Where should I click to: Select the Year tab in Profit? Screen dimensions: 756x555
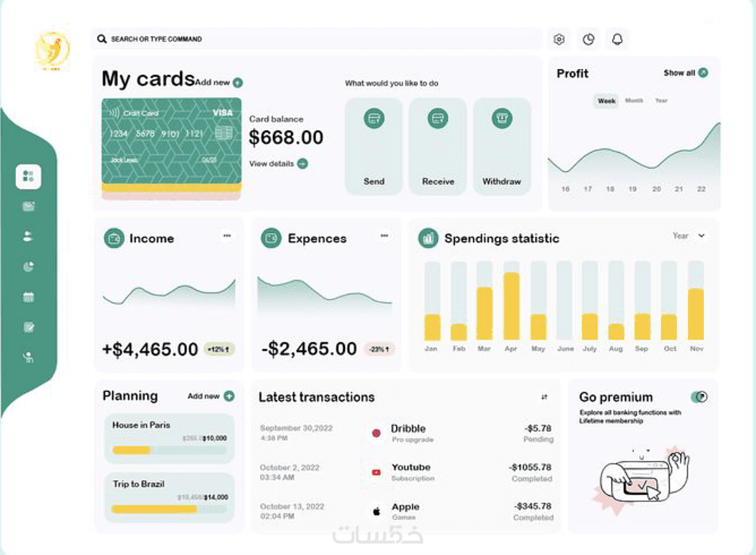point(661,100)
